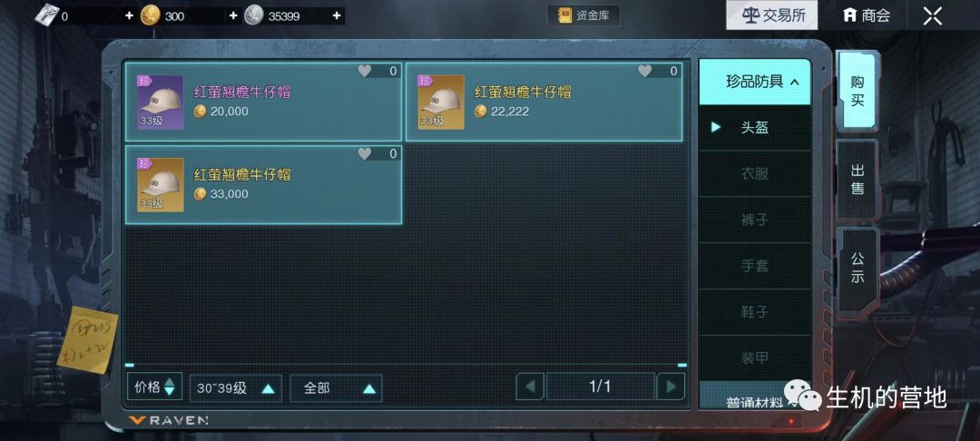Select the 衣服 clothing category

click(x=754, y=173)
